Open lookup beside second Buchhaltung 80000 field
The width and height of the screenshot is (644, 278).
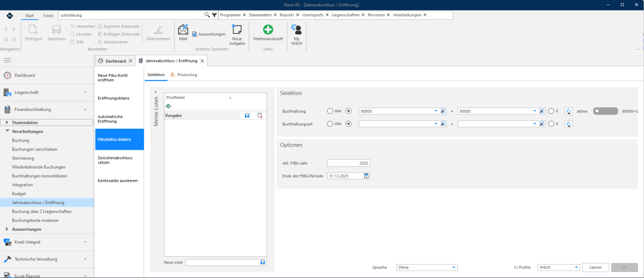pyautogui.click(x=542, y=111)
